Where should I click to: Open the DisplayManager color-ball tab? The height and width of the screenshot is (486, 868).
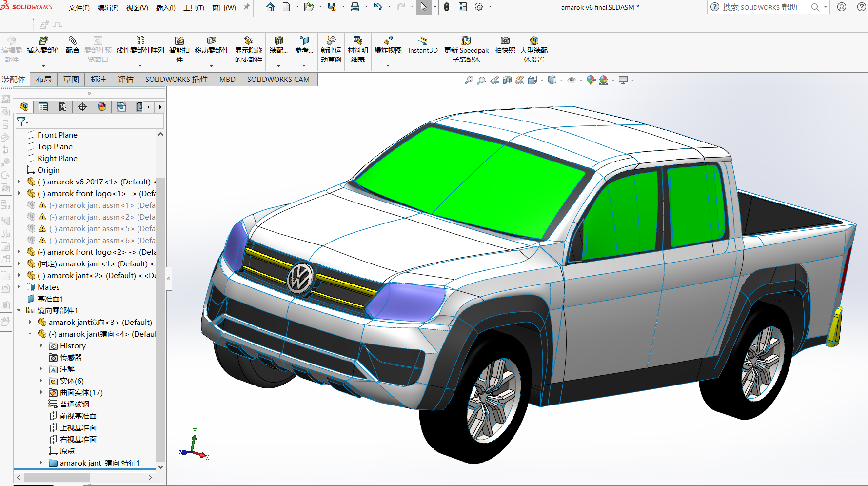(102, 107)
